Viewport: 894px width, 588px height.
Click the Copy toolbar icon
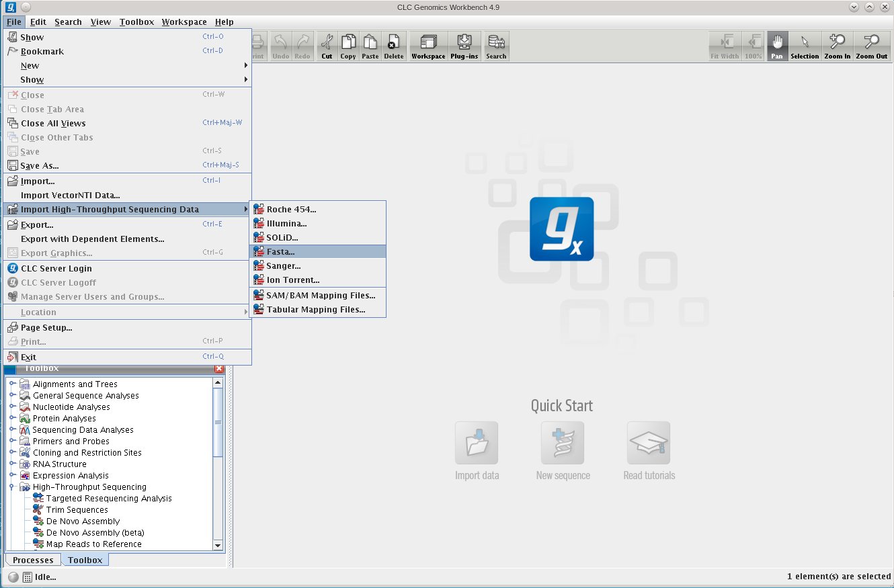[348, 46]
